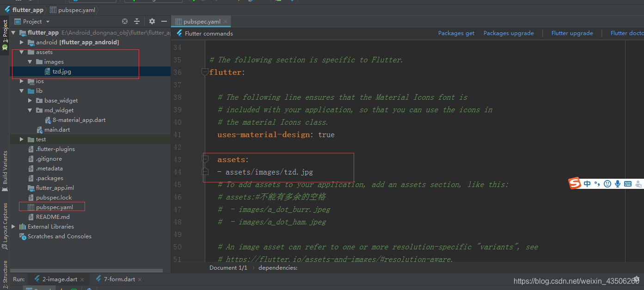
Task: Expand the test folder
Action: point(22,139)
